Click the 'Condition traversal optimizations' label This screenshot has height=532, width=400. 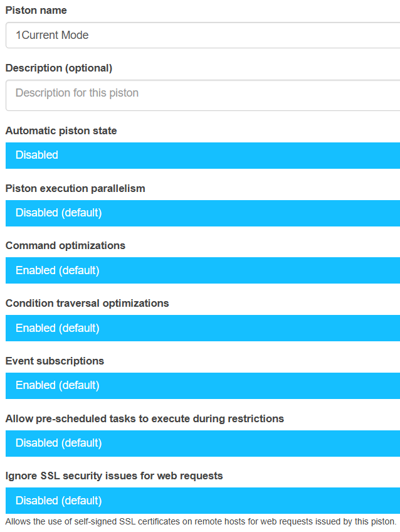pos(87,303)
